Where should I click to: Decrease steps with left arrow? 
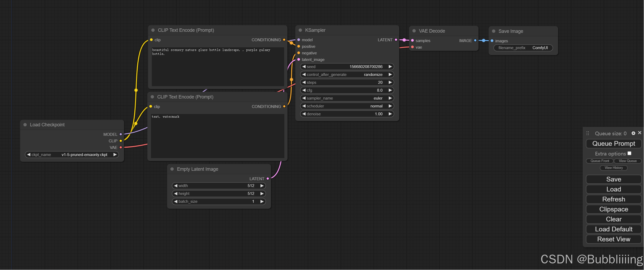pos(304,82)
